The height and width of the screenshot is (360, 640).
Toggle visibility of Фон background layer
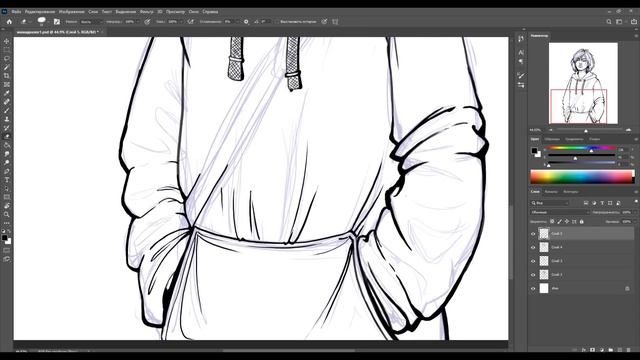pos(533,289)
